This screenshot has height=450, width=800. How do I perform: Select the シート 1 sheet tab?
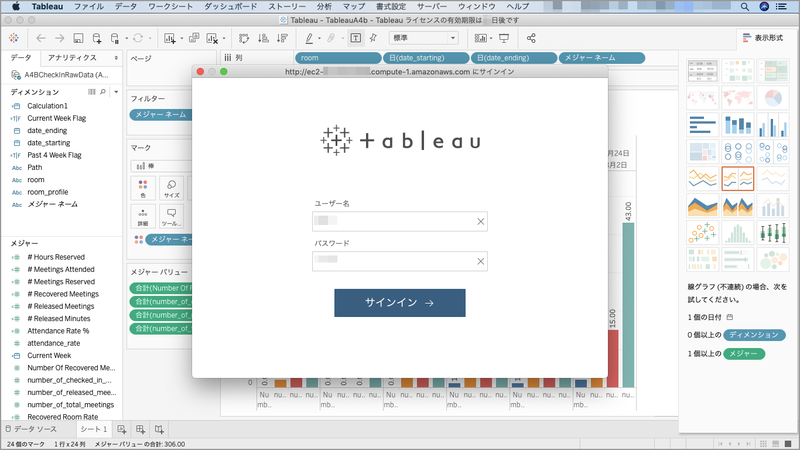(93, 429)
